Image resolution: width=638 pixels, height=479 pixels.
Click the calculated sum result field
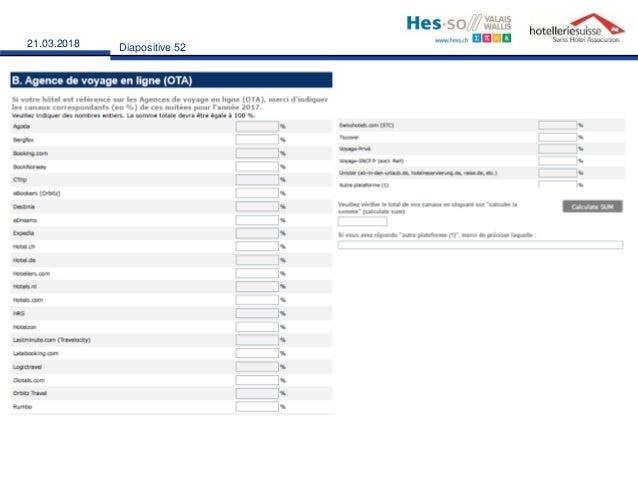click(x=363, y=221)
